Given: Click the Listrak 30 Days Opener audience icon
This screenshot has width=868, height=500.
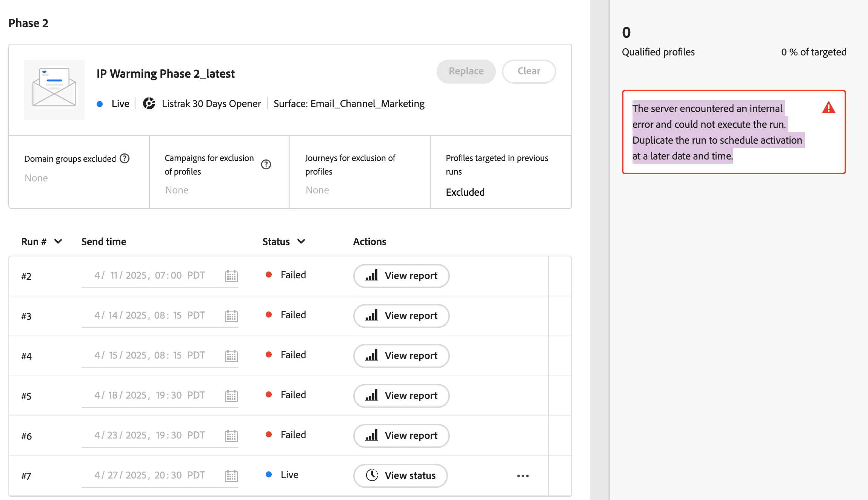Looking at the screenshot, I should [149, 103].
